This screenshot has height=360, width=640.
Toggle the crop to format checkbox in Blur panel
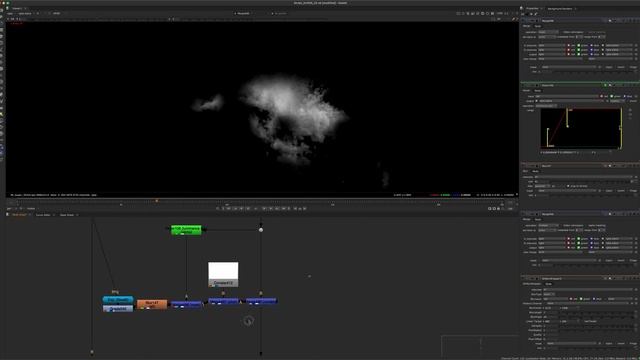point(568,186)
